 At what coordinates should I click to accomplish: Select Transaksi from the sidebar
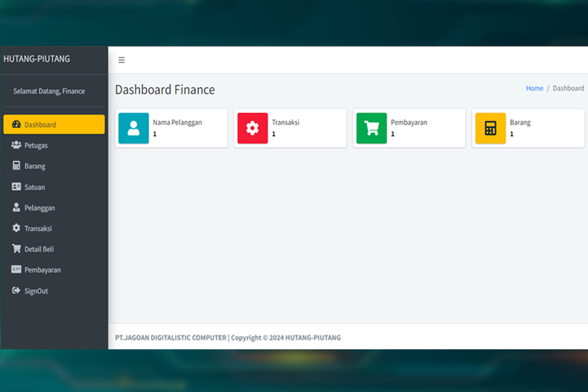[x=38, y=229]
